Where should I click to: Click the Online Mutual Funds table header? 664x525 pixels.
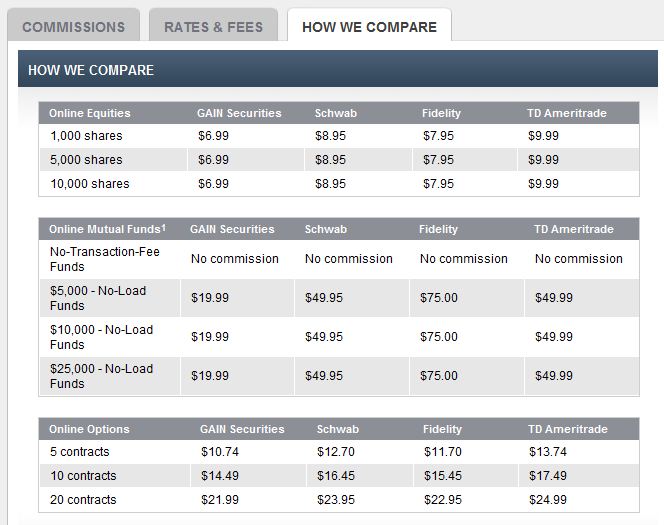tap(109, 229)
